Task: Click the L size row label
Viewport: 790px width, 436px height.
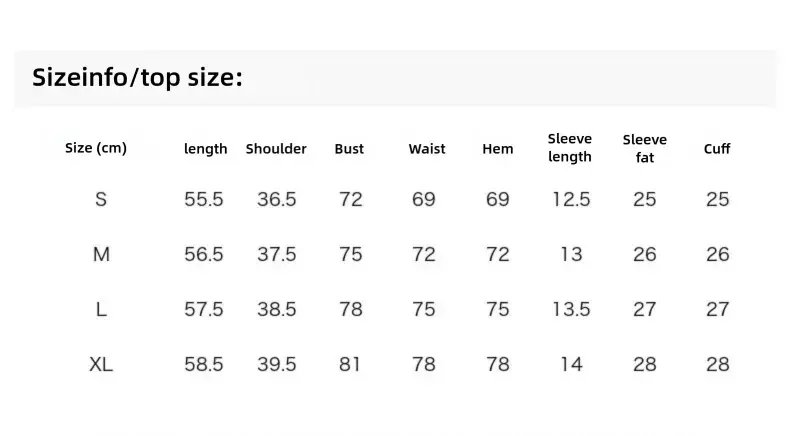Action: (x=101, y=309)
